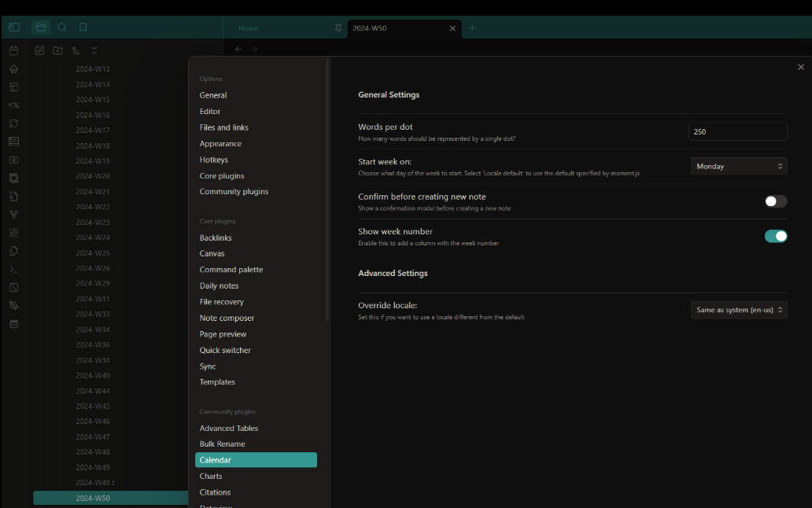Image resolution: width=812 pixels, height=508 pixels.
Task: Click the git branch ribbon icon
Action: [x=14, y=214]
